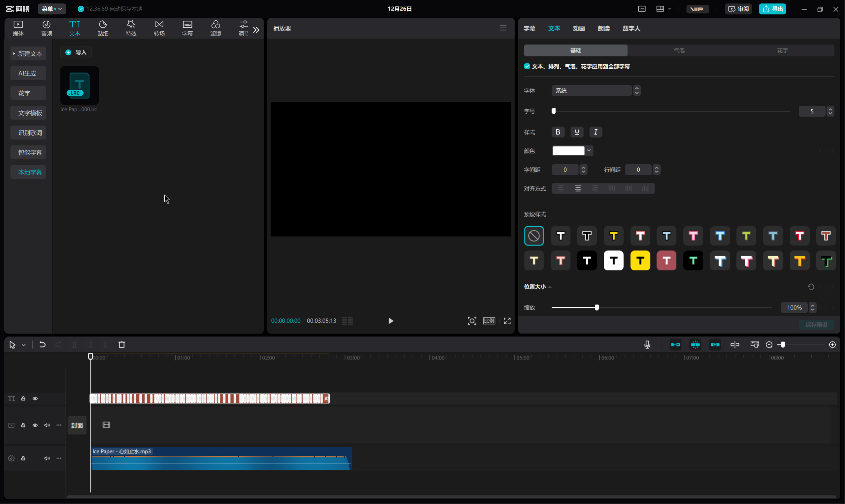The image size is (845, 504).
Task: Click the microphone record voiceover icon
Action: coord(647,345)
